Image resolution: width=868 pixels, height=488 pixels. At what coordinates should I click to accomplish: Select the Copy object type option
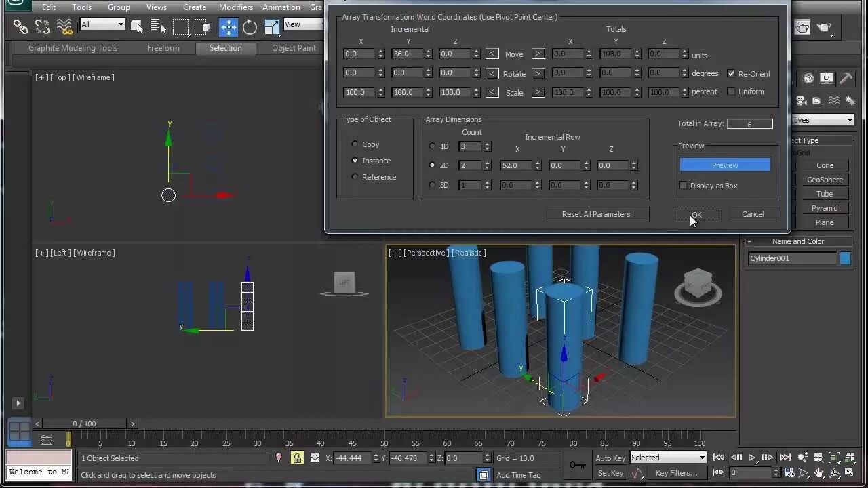click(355, 144)
